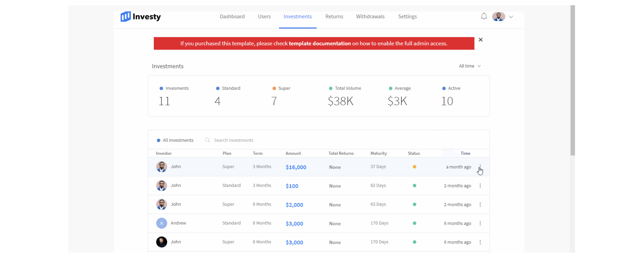Expand the profile menu chevron
This screenshot has height=254, width=644.
coord(511,17)
